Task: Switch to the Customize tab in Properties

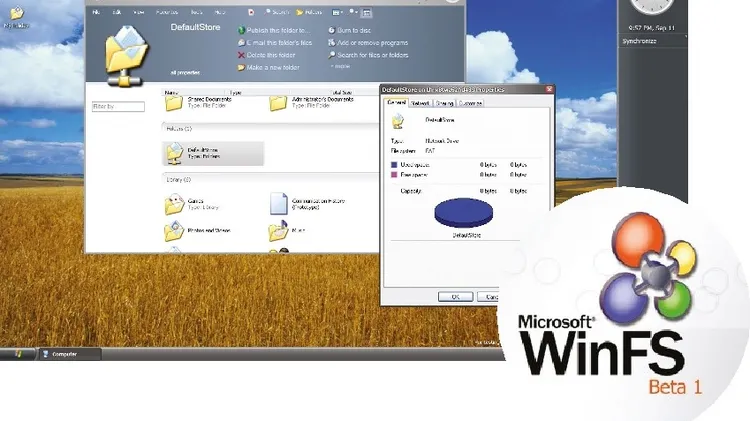Action: (x=470, y=103)
